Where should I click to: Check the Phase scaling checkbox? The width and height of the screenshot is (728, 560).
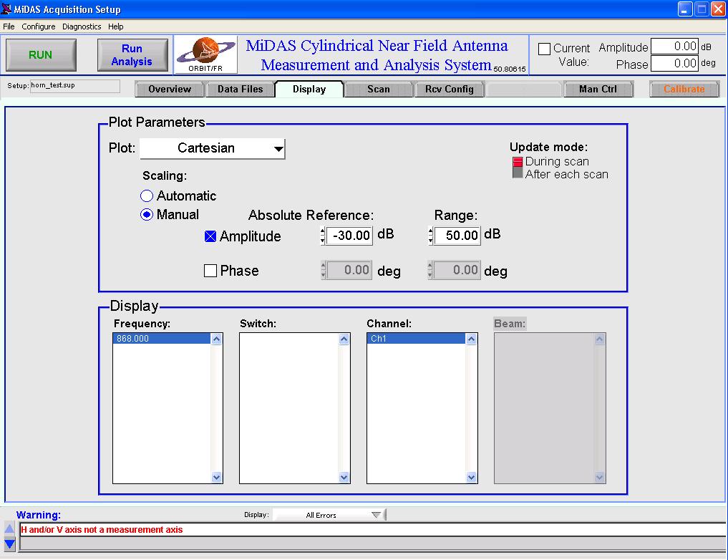pos(210,271)
